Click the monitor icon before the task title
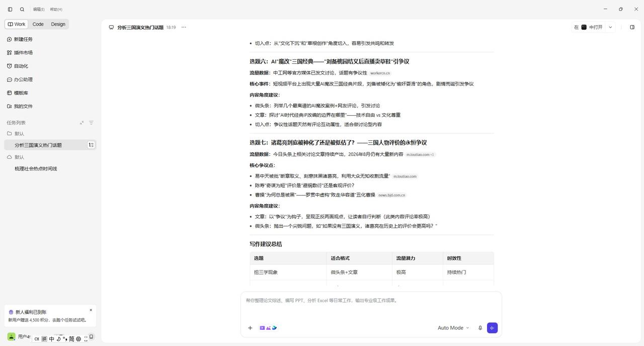The height and width of the screenshot is (346, 644). (x=111, y=27)
